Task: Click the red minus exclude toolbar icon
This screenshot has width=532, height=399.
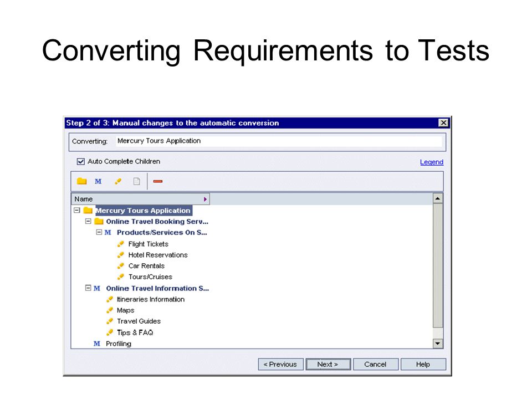Action: tap(158, 182)
